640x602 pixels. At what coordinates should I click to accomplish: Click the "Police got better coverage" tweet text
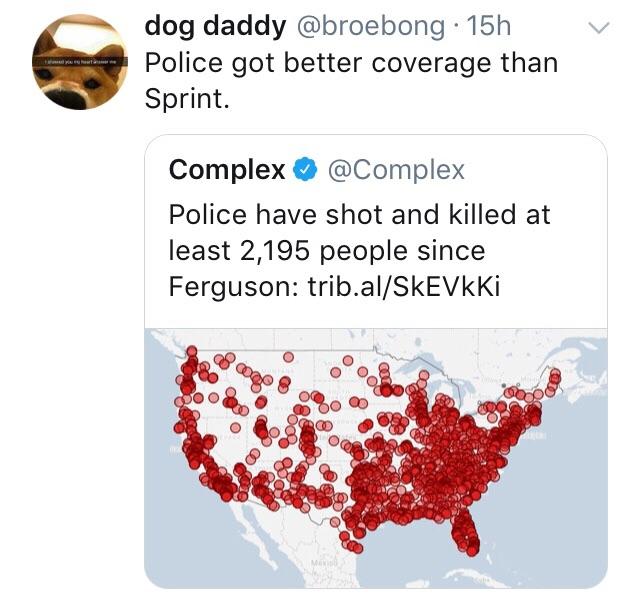[350, 62]
